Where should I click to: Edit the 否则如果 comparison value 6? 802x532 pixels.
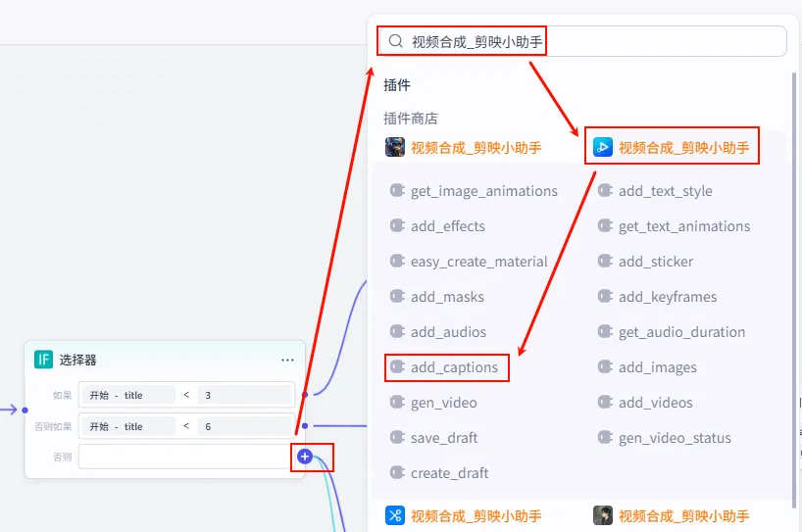(x=245, y=426)
